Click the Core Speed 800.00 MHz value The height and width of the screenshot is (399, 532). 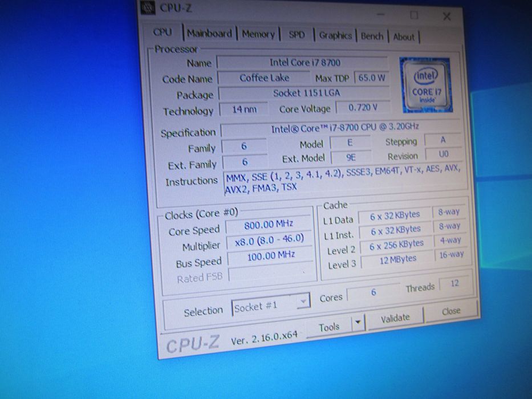[x=269, y=224]
